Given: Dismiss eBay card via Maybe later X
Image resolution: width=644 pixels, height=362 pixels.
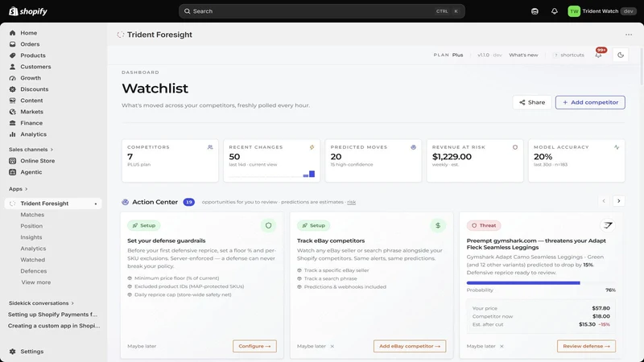Looking at the screenshot, I should (x=332, y=346).
